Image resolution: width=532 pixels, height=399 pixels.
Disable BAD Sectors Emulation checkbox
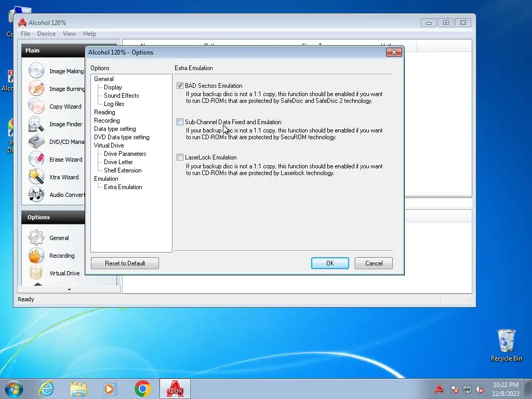tap(180, 86)
